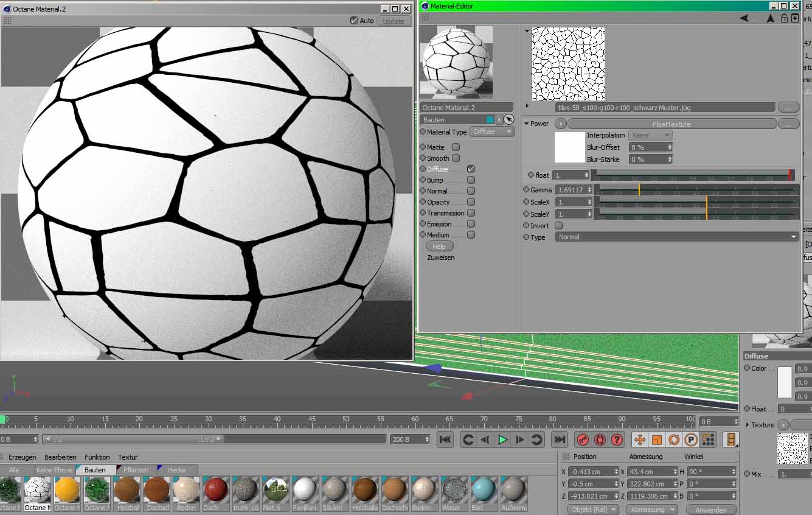Step forward one frame

[519, 440]
